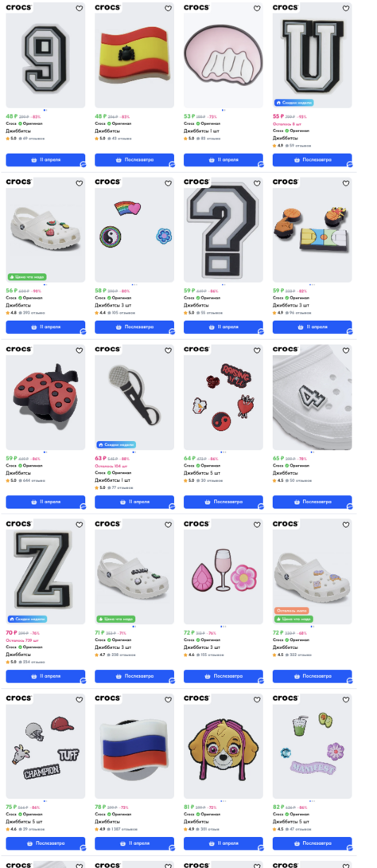Add the letter U charm to cart, Послезавтра
The image size is (377, 868).
[x=312, y=159]
